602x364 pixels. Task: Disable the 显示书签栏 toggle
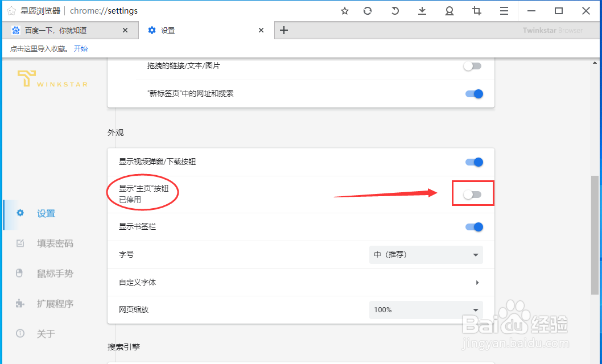tap(474, 226)
